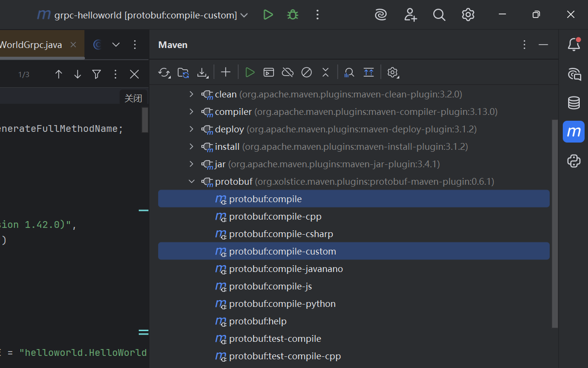
Task: Download sources and documentation
Action: pos(202,72)
